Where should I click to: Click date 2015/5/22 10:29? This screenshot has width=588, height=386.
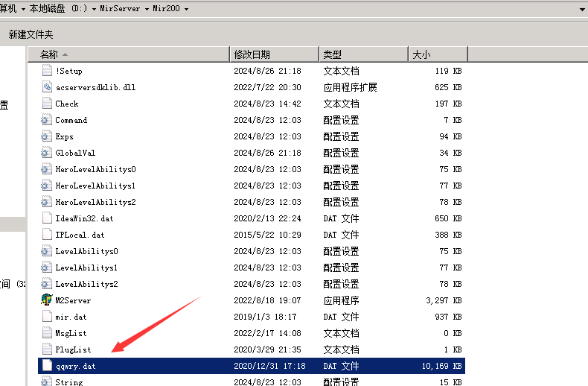(x=268, y=235)
